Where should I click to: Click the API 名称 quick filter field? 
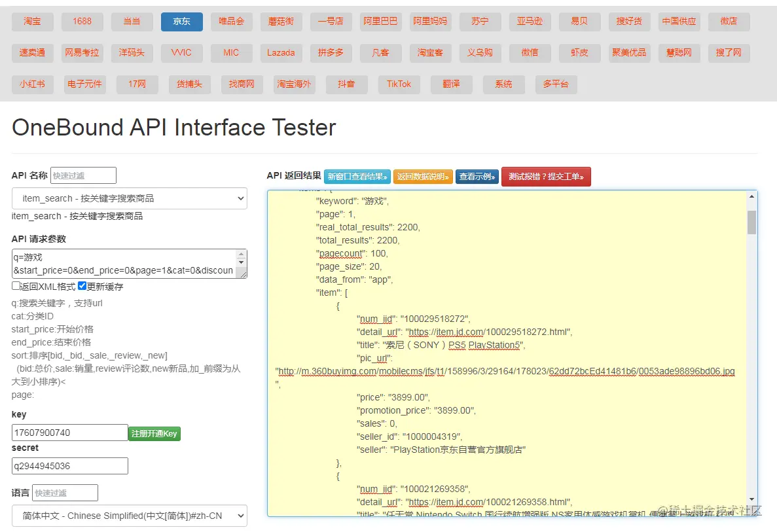coord(83,175)
